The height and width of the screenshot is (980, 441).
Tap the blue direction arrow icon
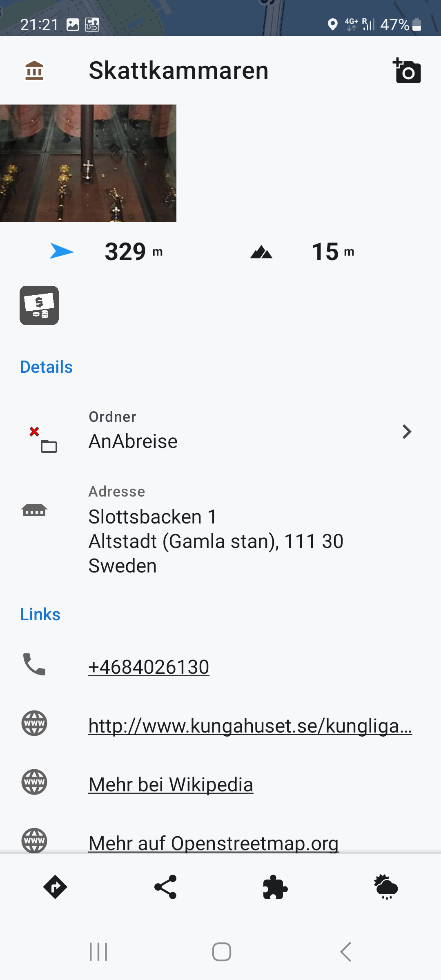coord(62,251)
